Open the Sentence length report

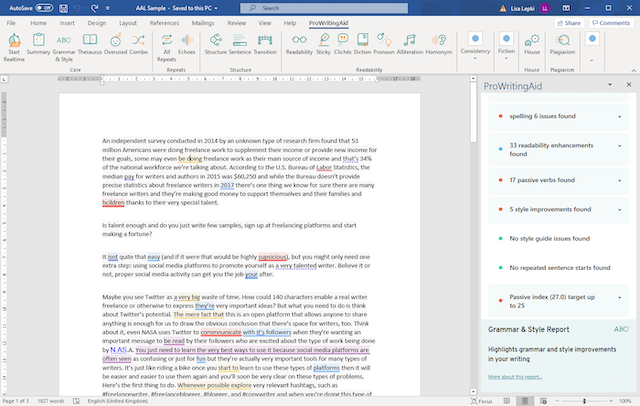click(240, 44)
